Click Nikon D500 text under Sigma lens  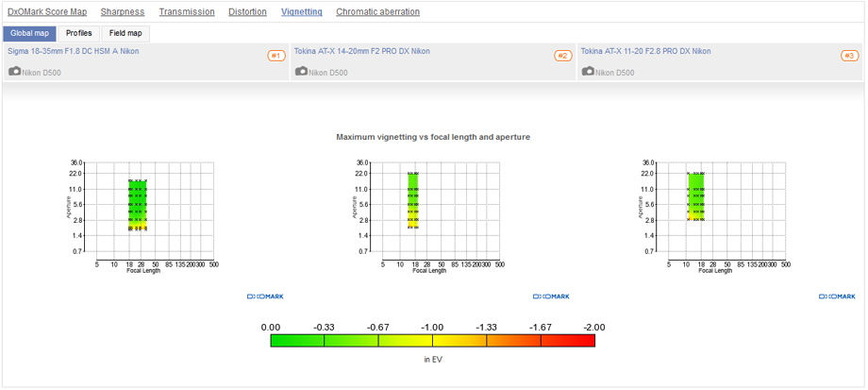click(42, 73)
